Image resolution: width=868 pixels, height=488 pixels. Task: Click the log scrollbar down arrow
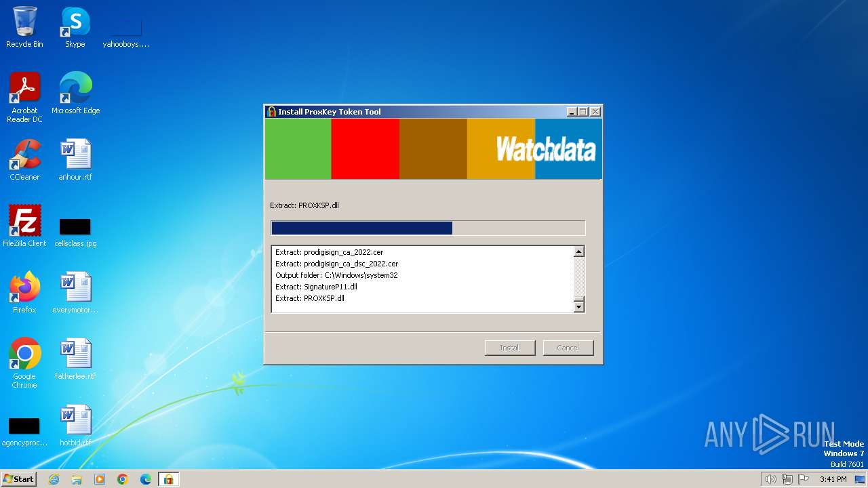pos(578,306)
